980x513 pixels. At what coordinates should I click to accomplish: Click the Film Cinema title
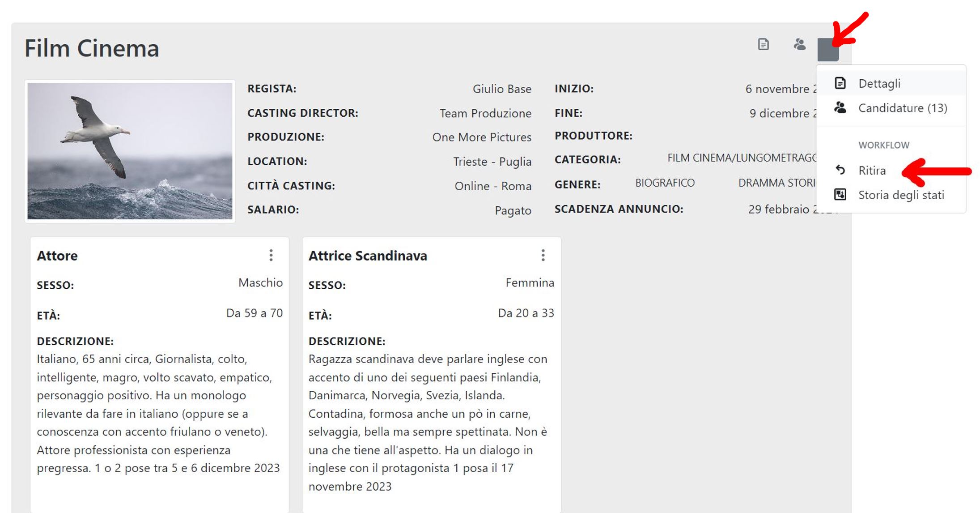(92, 48)
